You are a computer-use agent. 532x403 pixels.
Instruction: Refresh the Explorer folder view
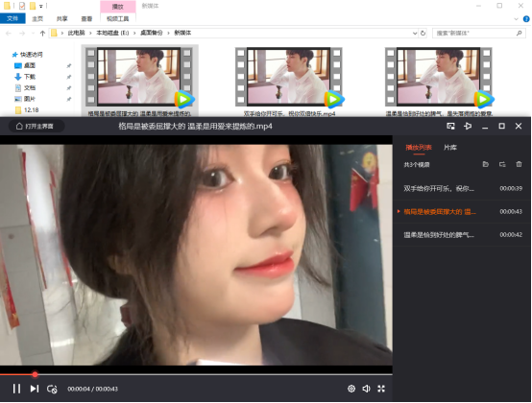point(423,34)
